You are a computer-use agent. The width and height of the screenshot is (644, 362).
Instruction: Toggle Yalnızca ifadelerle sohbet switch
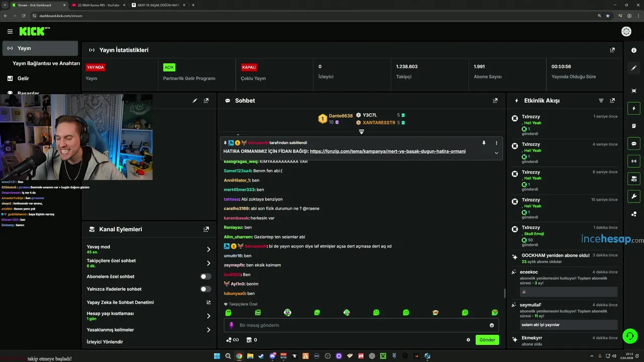205,289
